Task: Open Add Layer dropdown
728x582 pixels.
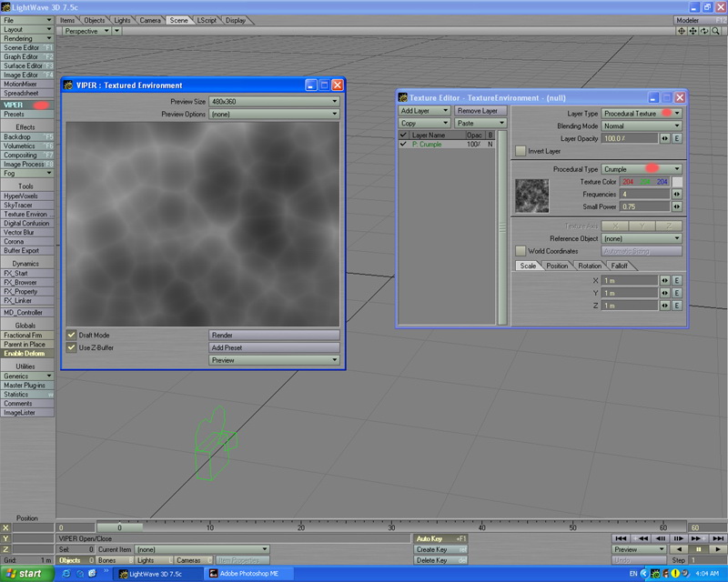Action: (424, 110)
